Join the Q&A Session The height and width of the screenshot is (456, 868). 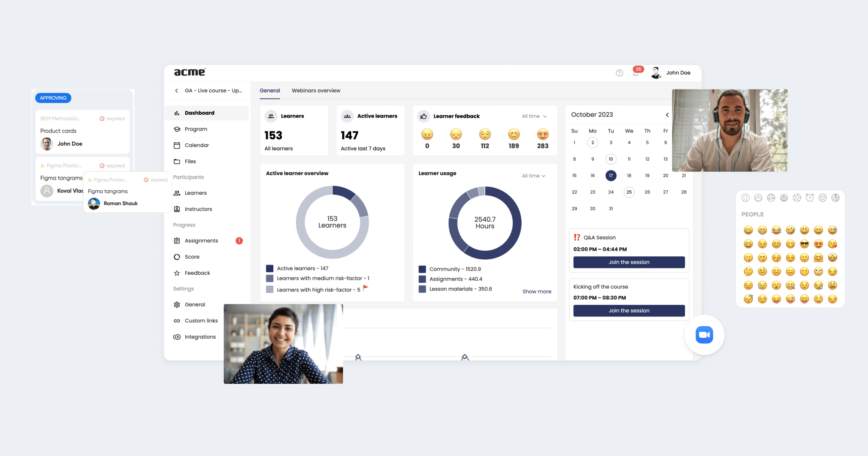[629, 262]
